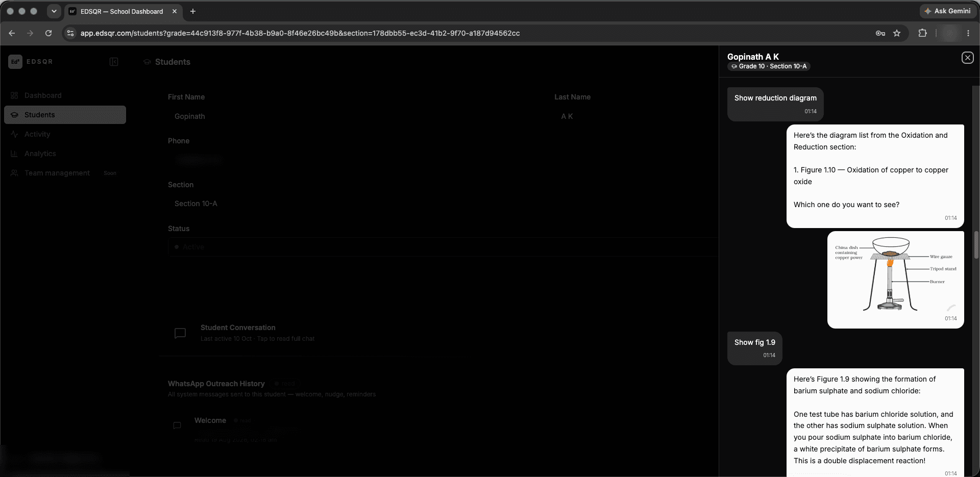The image size is (980, 477).
Task: Click the Ask Gemini button
Action: [x=947, y=11]
